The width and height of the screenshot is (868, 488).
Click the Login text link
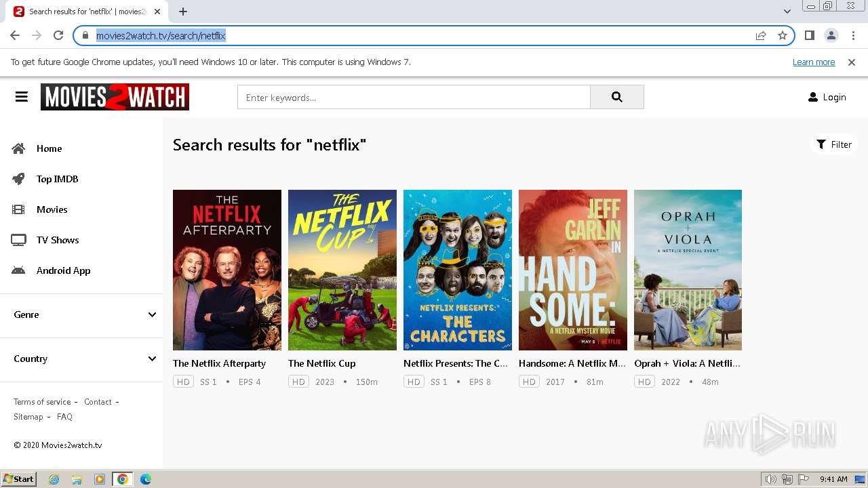[x=834, y=97]
